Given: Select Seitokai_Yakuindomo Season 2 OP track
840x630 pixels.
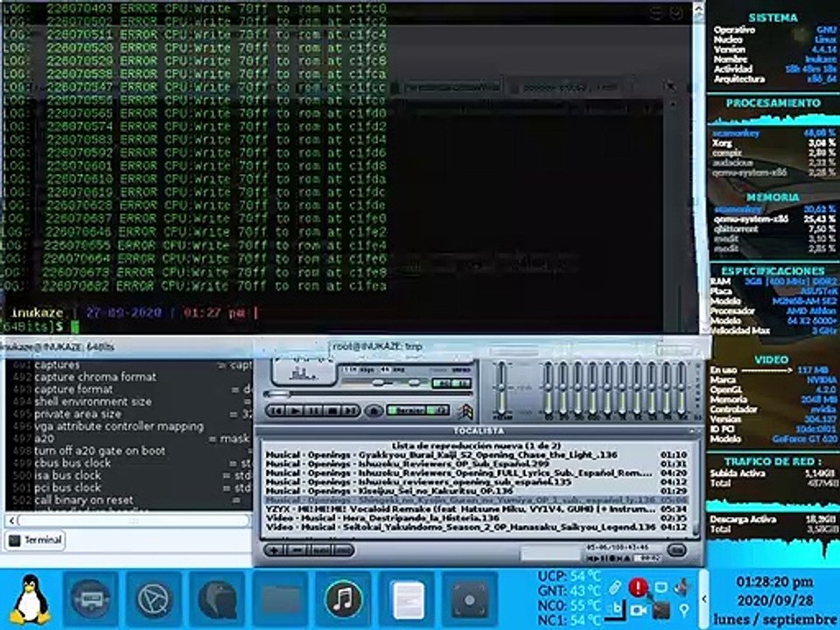Looking at the screenshot, I should point(476,527).
